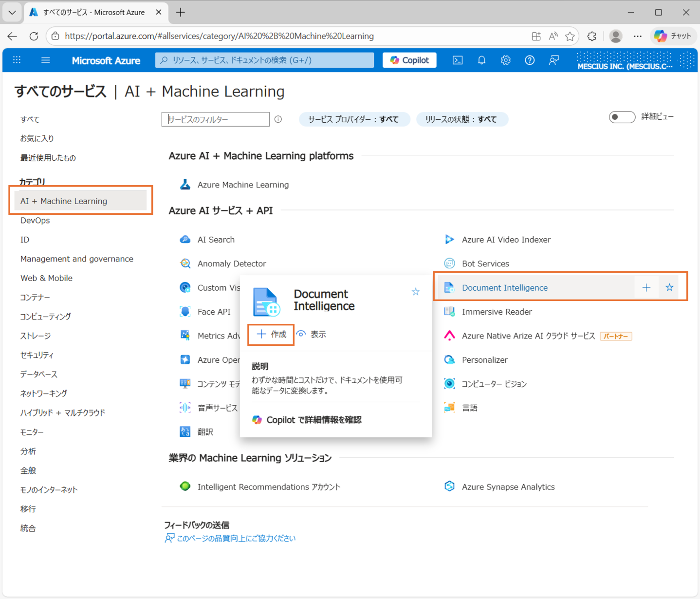Open Copilot で詳細情報を確認 link
Image resolution: width=700 pixels, height=599 pixels.
point(313,419)
